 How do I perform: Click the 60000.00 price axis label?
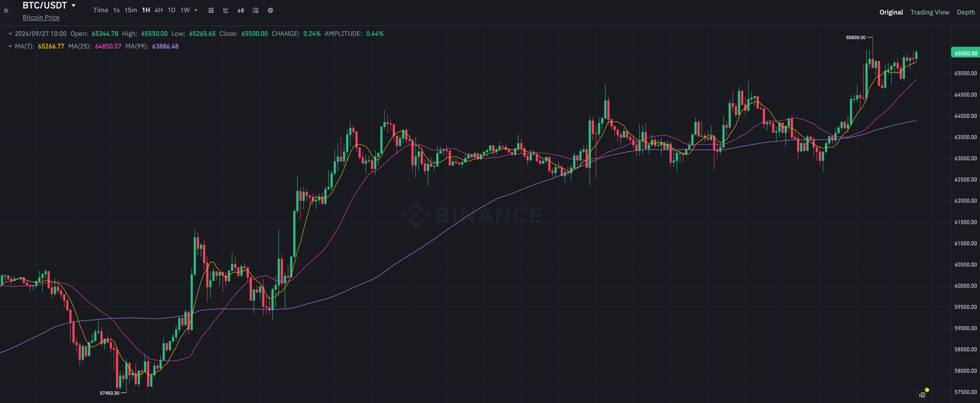[x=965, y=285]
